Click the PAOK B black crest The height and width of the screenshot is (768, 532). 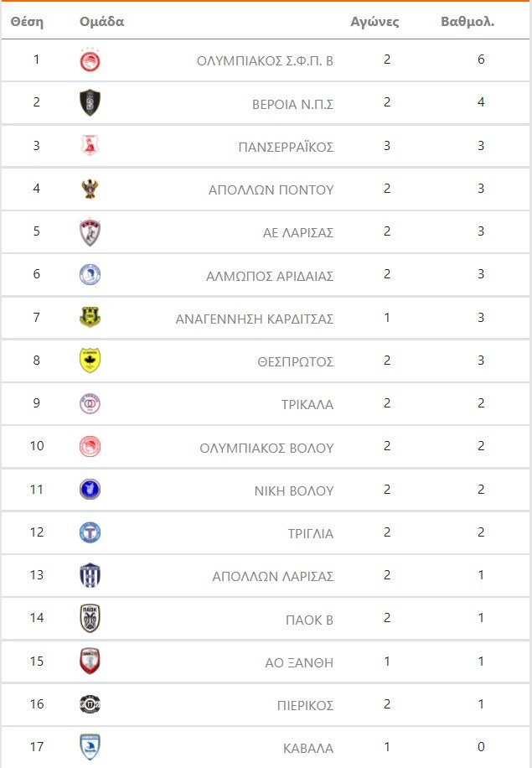tap(90, 619)
